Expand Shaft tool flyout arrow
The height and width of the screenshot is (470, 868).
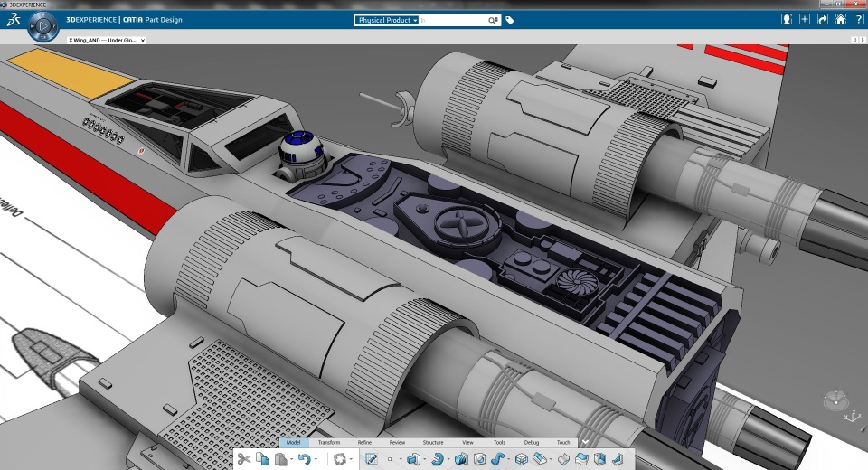pyautogui.click(x=448, y=459)
